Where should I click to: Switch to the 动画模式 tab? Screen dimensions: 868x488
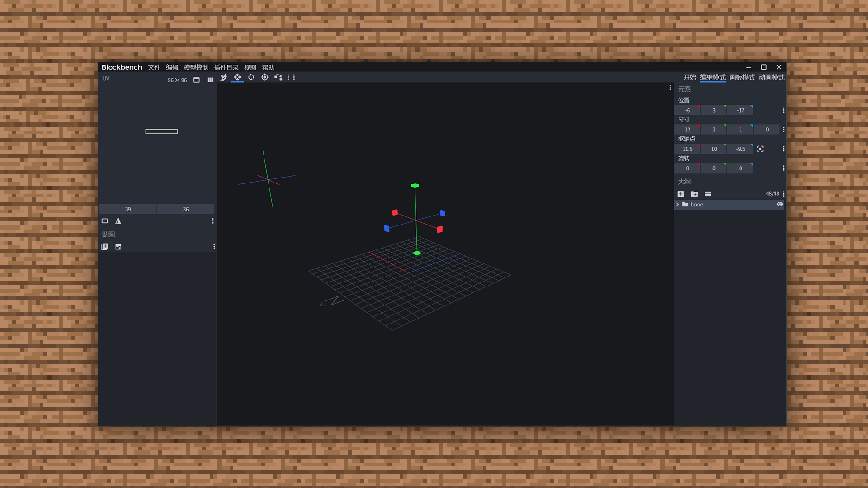771,77
